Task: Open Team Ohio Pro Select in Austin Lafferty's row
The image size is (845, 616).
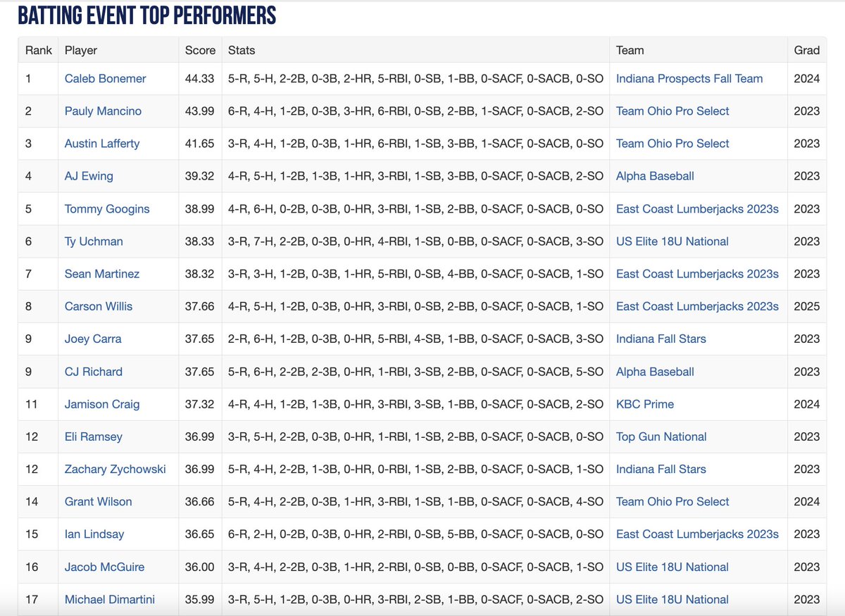Action: click(x=672, y=144)
